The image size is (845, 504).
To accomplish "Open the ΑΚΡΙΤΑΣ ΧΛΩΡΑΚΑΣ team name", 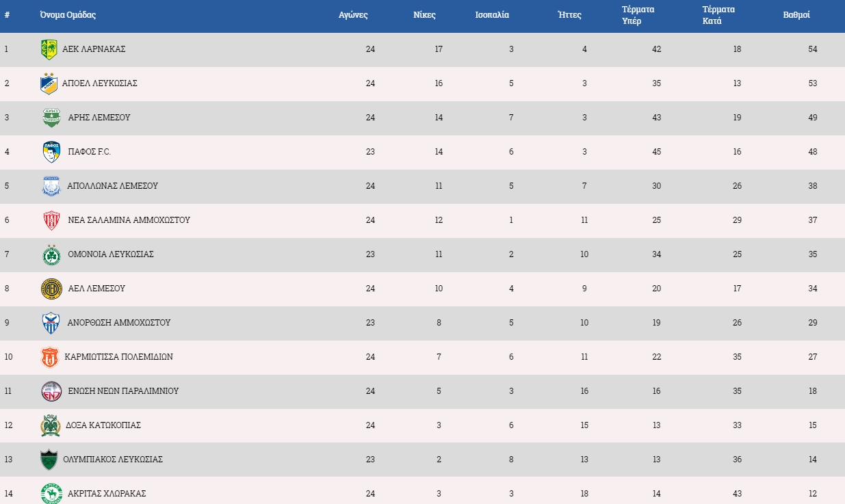I will coord(107,494).
